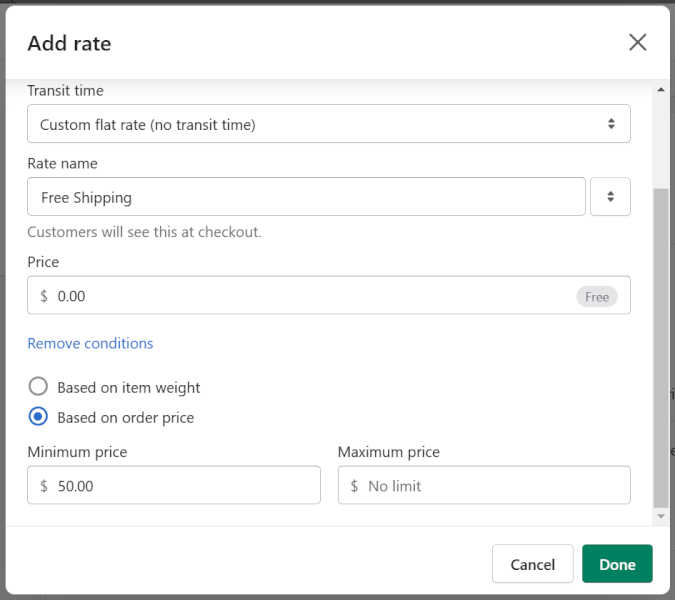
Task: Open the rate name preset selector
Action: coord(610,197)
